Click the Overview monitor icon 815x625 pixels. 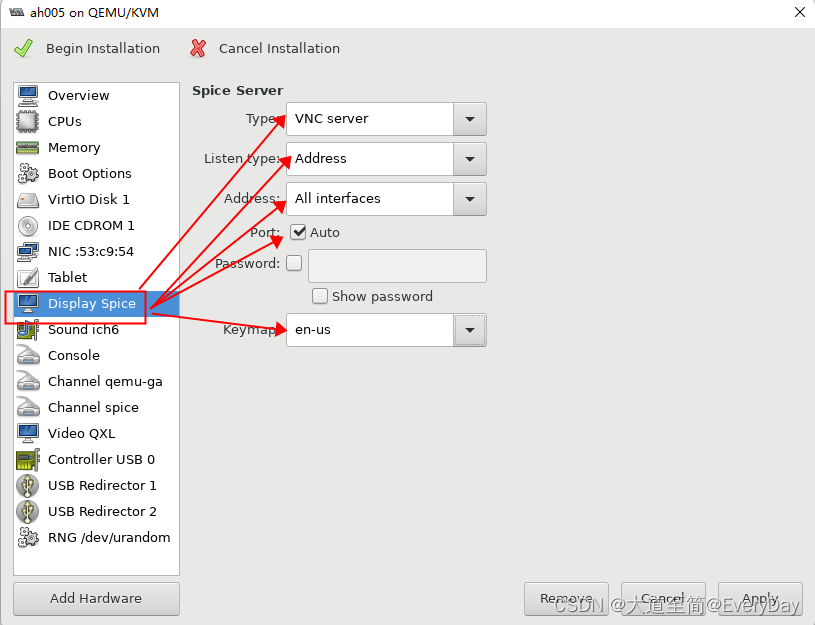click(28, 95)
